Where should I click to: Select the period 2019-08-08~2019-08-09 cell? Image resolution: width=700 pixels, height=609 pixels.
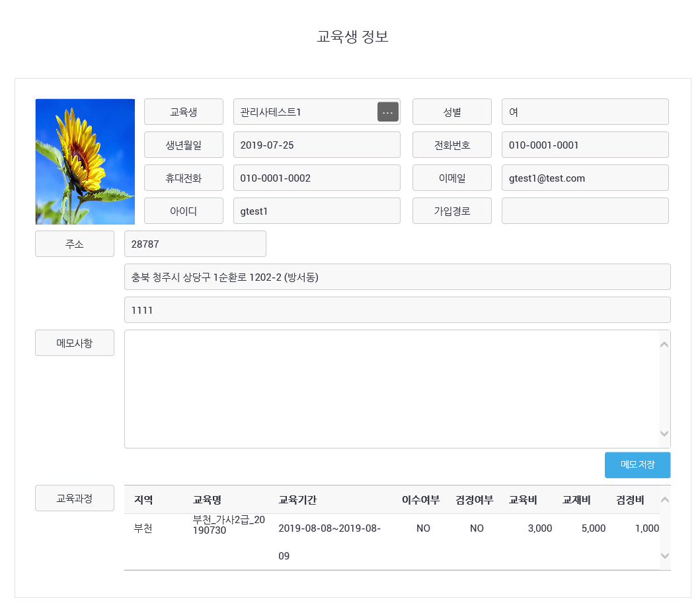point(329,542)
